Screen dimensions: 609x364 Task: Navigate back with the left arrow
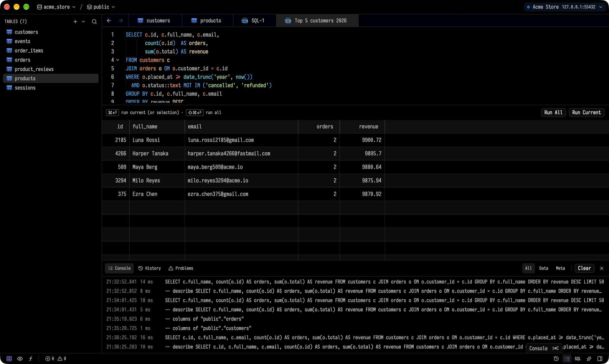[x=109, y=21]
